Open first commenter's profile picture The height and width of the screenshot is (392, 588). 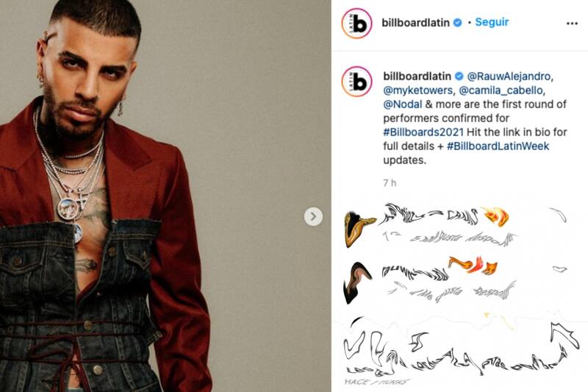tap(359, 229)
